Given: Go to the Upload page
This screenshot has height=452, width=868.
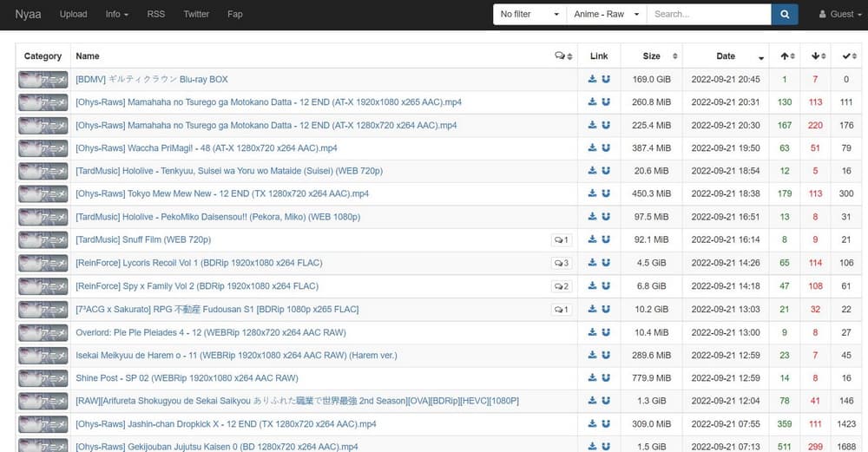Looking at the screenshot, I should (73, 14).
